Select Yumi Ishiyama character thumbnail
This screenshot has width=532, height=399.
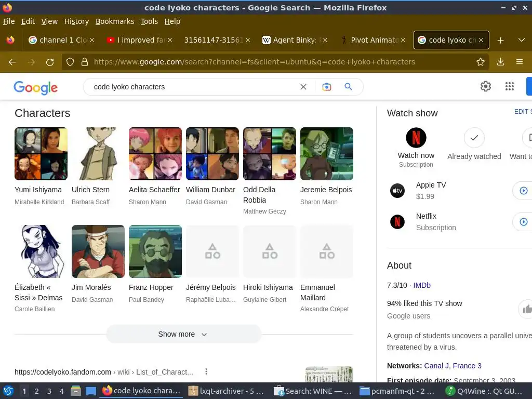[x=41, y=154]
